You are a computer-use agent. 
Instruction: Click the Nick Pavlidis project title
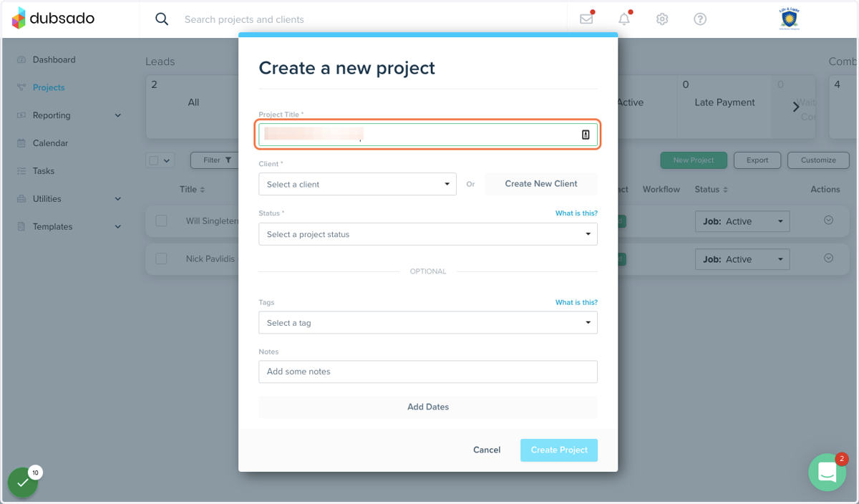click(x=210, y=258)
